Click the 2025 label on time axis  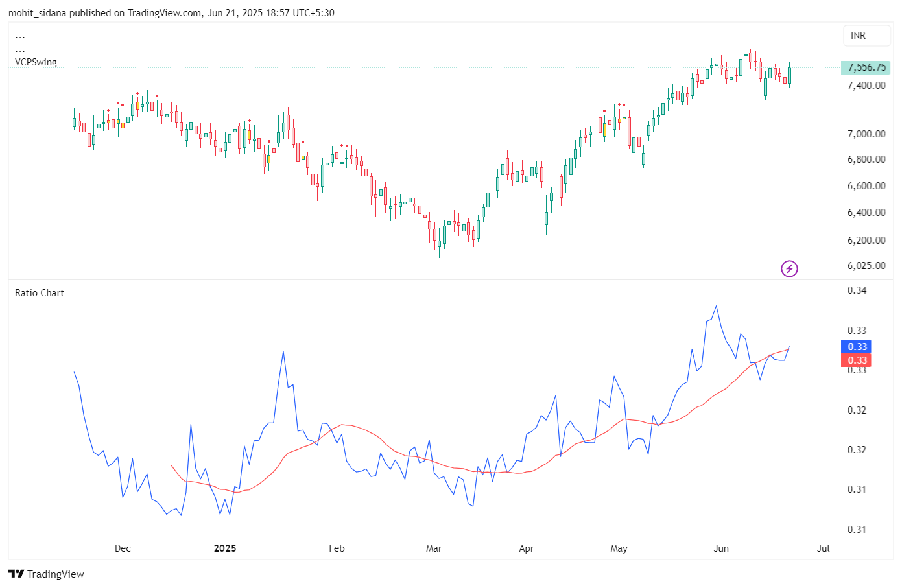(x=225, y=548)
